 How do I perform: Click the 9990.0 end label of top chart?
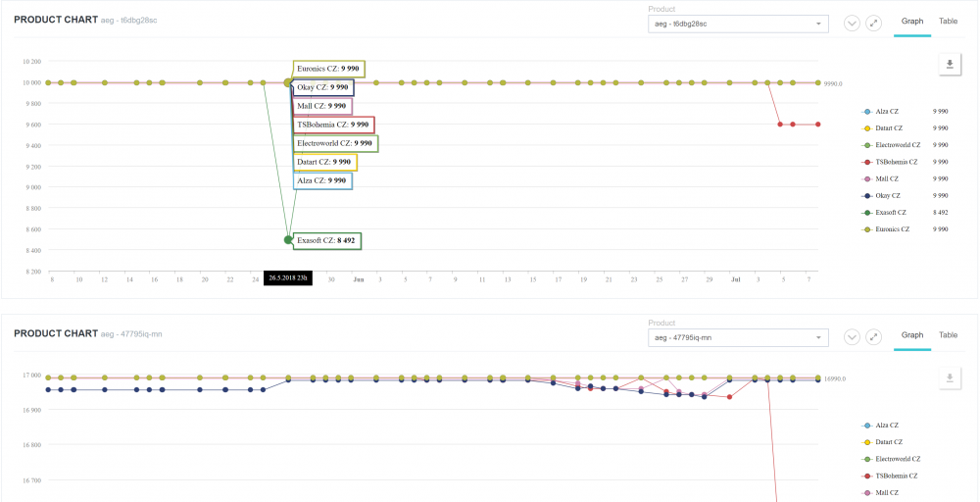point(833,83)
